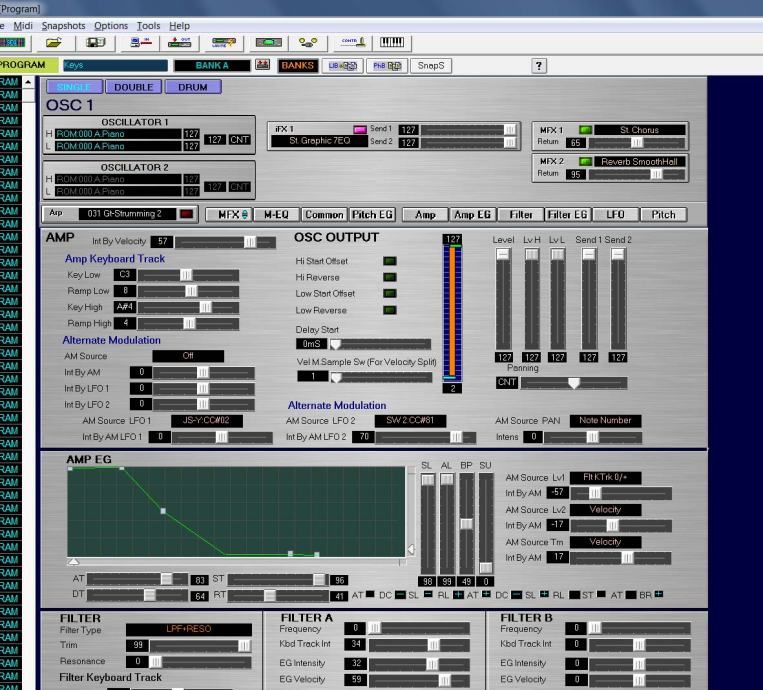Select the DOUBLE mode button
The height and width of the screenshot is (690, 763).
[x=134, y=87]
